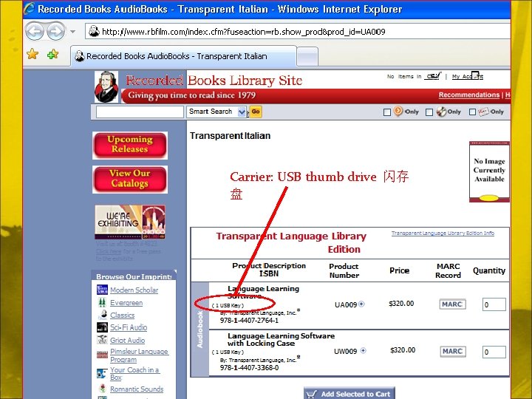
Task: Tick the audio cassette Only checkbox
Action: tap(386, 112)
